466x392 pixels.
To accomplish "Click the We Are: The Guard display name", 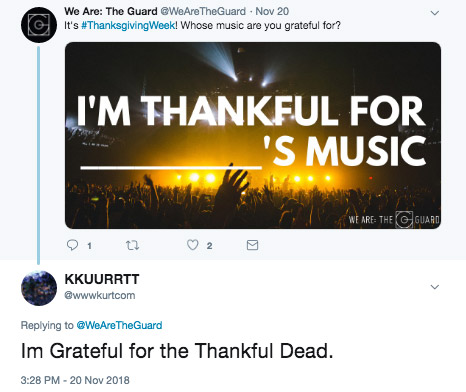I will (x=111, y=11).
